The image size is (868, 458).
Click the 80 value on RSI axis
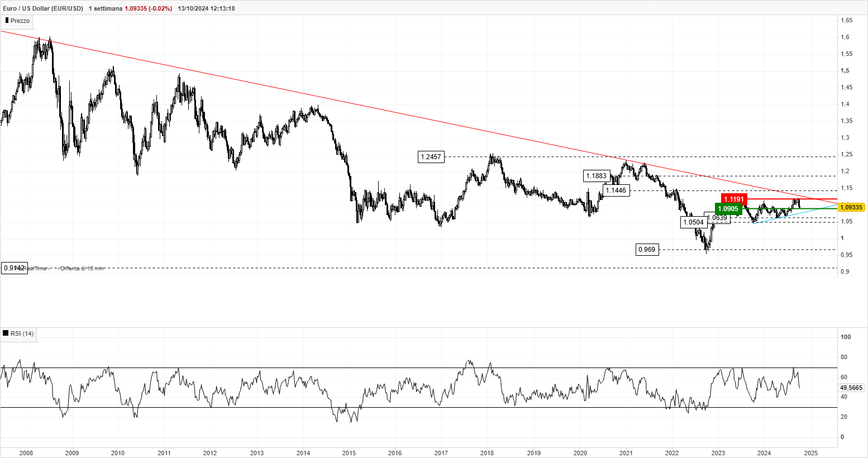844,357
